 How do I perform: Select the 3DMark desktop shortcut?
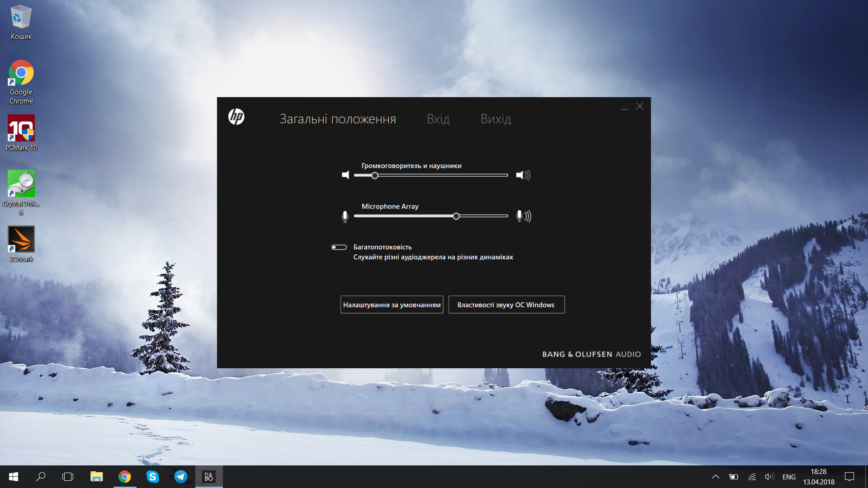click(21, 244)
